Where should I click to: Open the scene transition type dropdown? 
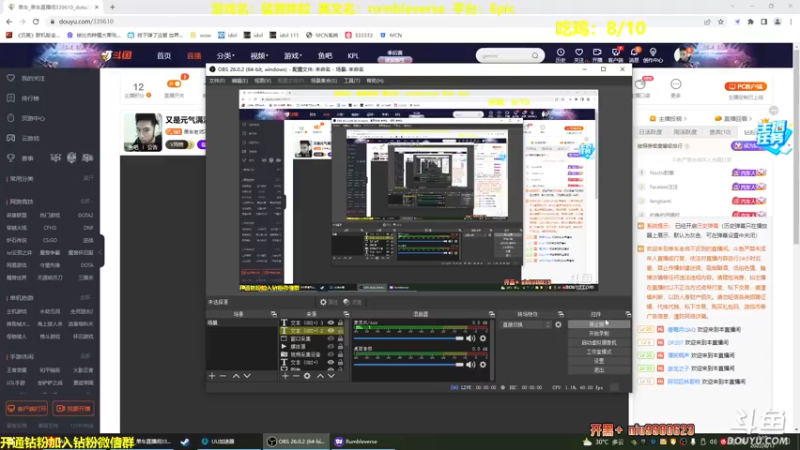pyautogui.click(x=526, y=324)
